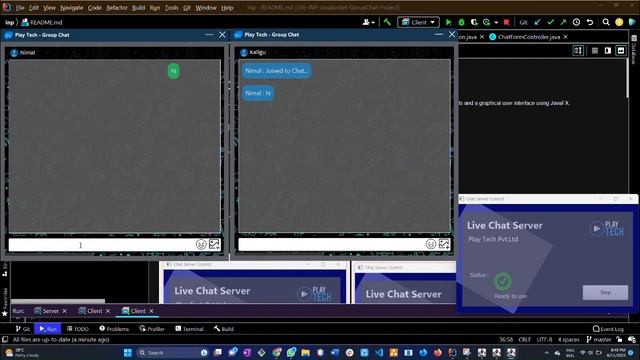Expand run with profiler dropdown arrow
The image size is (640, 360).
[x=496, y=23]
